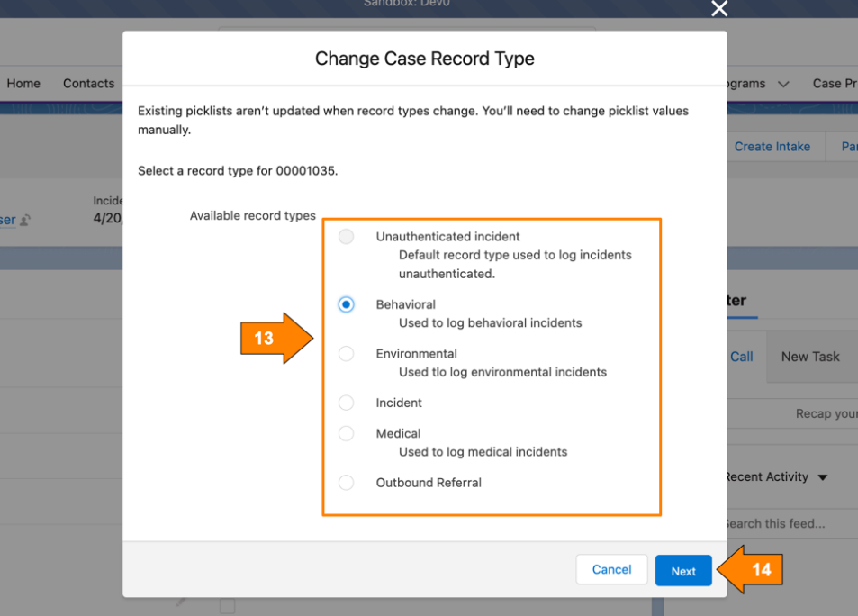
Task: Select the Medical record type
Action: click(x=346, y=433)
